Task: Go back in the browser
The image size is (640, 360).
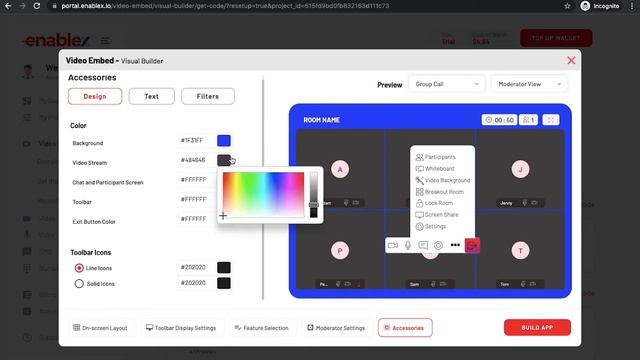Action: pos(8,6)
